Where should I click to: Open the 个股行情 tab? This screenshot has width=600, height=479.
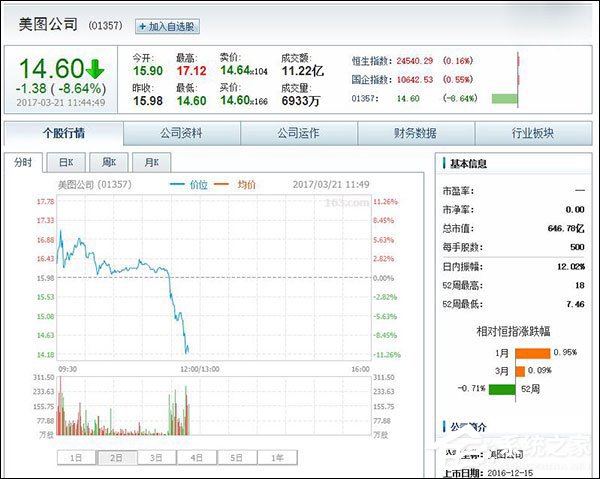[64, 133]
